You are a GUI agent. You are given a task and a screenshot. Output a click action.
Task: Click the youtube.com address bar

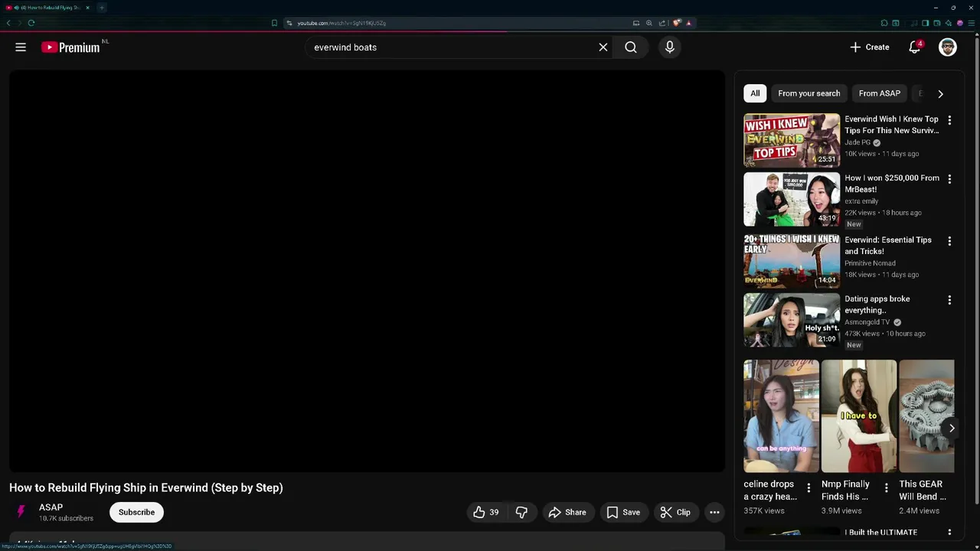pyautogui.click(x=459, y=23)
